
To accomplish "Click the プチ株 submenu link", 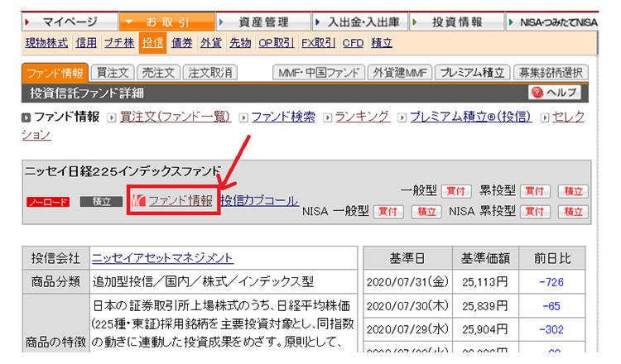I will pyautogui.click(x=118, y=43).
